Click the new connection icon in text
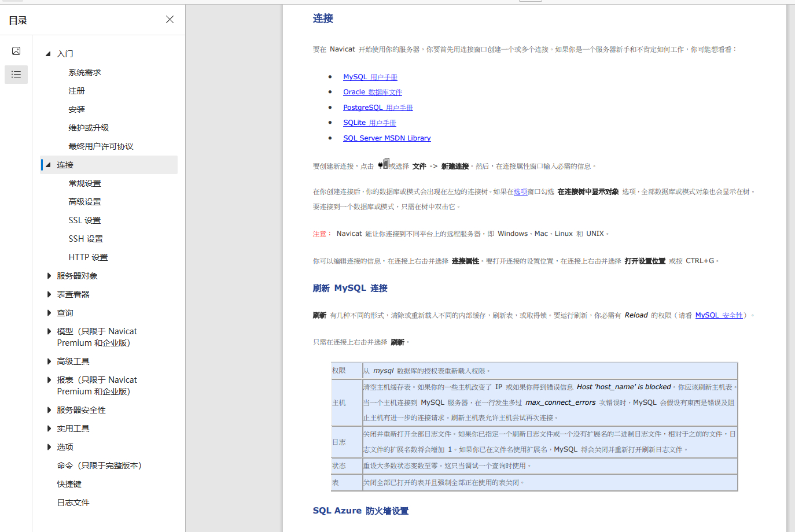The image size is (795, 532). coord(384,164)
